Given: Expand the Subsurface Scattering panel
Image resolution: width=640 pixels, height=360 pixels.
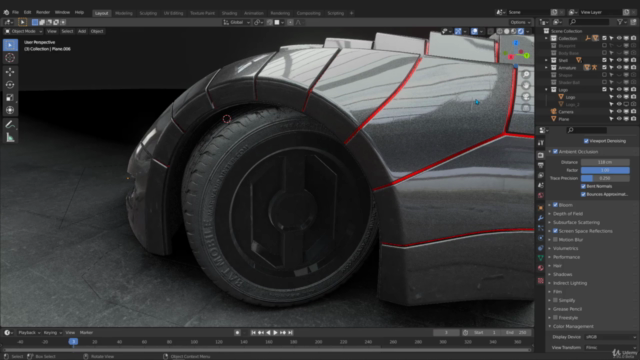Looking at the screenshot, I should (x=576, y=222).
